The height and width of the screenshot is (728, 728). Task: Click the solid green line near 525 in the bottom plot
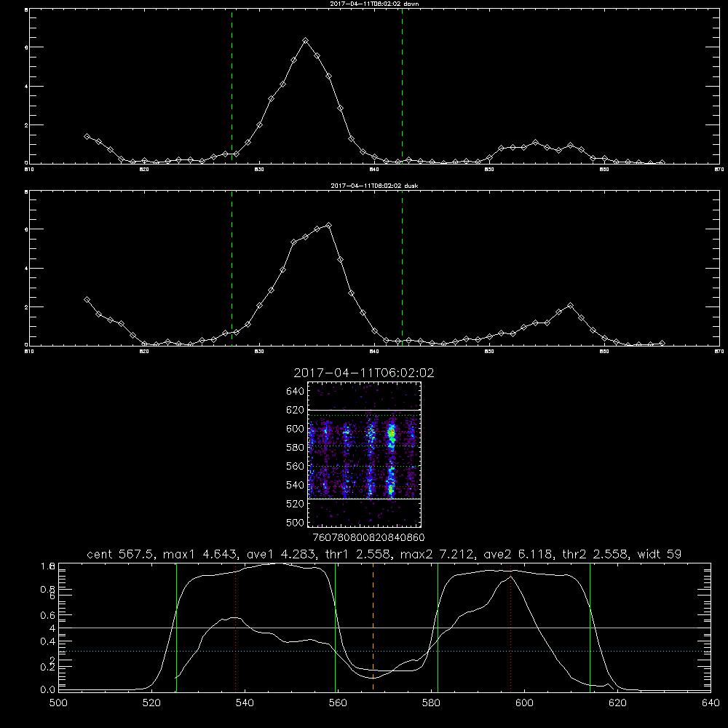click(x=176, y=627)
